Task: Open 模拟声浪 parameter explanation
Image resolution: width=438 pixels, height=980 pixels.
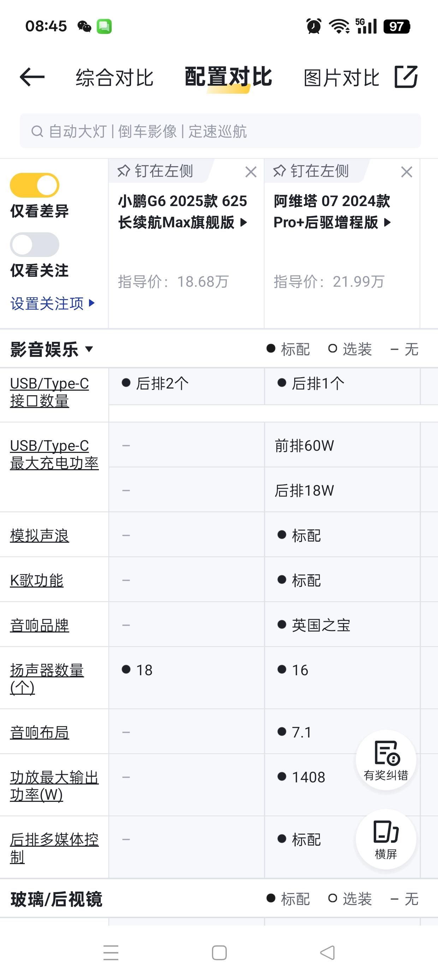Action: pos(40,535)
